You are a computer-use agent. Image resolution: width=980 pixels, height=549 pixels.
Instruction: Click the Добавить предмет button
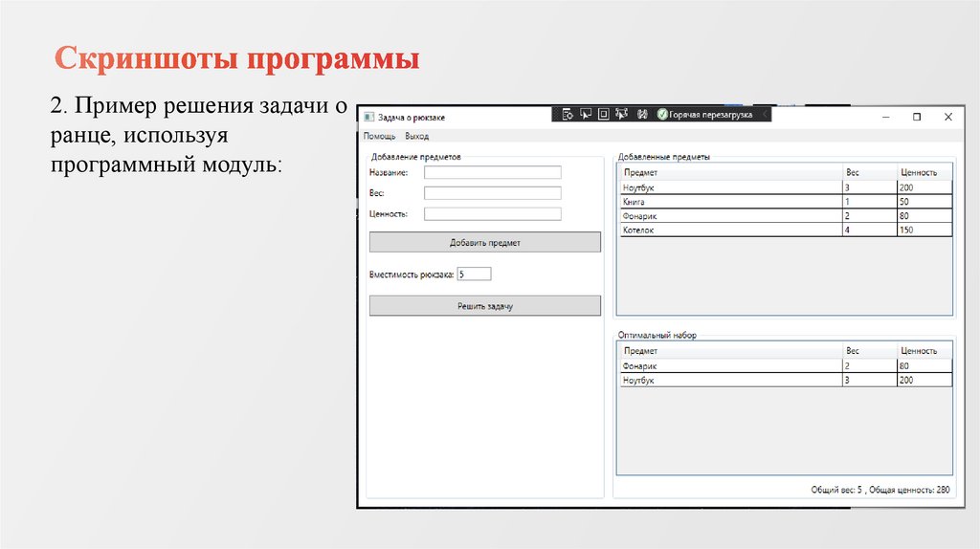485,242
